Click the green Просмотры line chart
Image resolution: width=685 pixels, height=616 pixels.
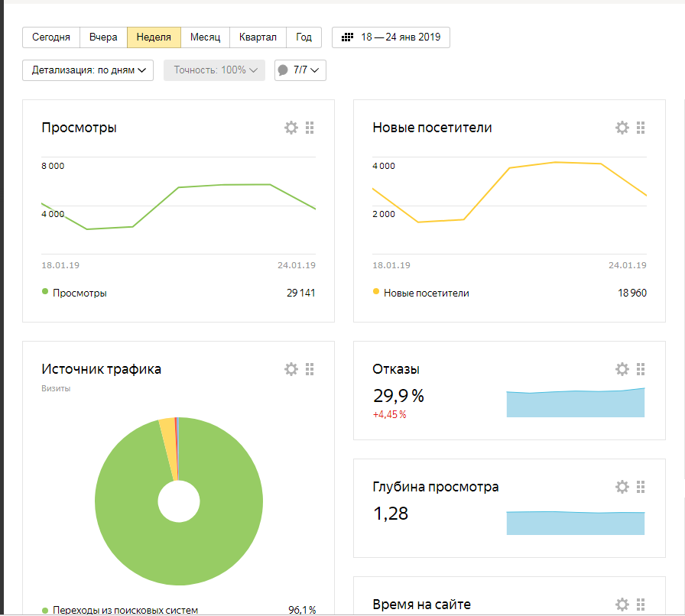(x=178, y=206)
